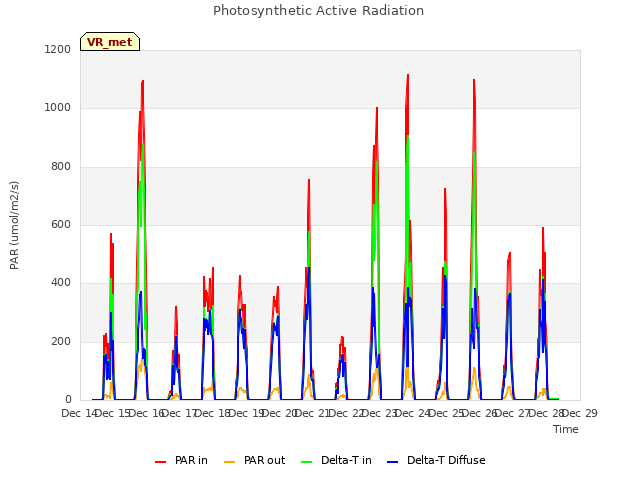
Task: Click the Dec 24 red peak above 1100
Action: (408, 75)
